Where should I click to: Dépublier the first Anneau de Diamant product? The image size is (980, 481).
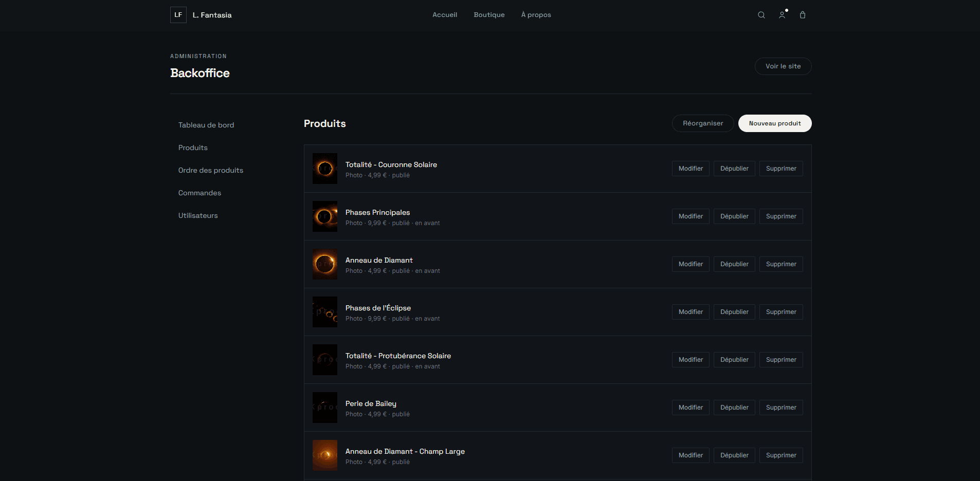[734, 264]
